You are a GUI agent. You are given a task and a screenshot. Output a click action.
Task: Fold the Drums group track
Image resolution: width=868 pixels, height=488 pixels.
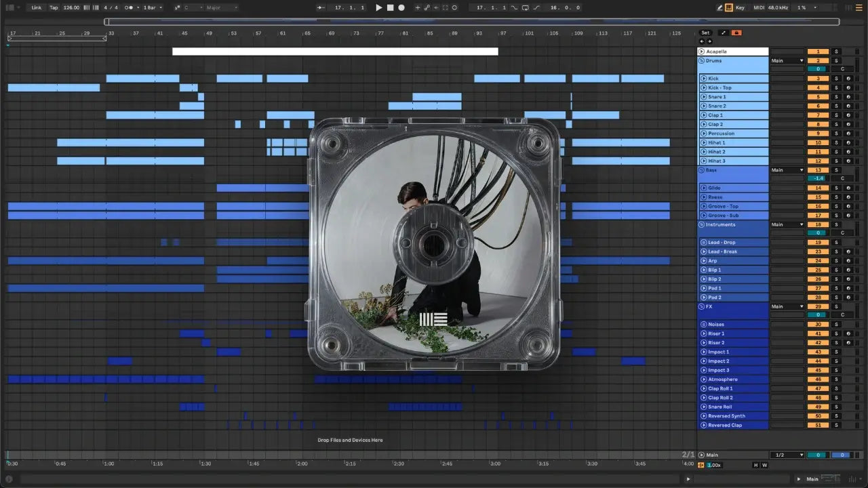tap(702, 60)
